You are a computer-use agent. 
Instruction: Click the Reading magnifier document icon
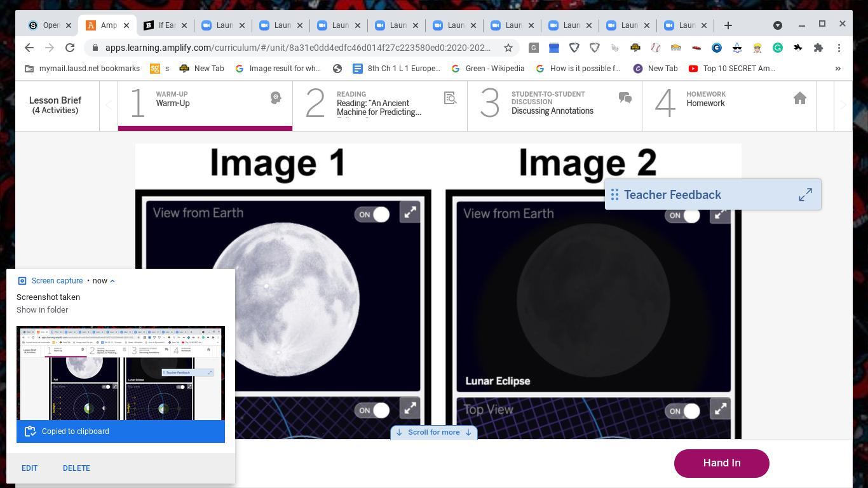(x=451, y=98)
